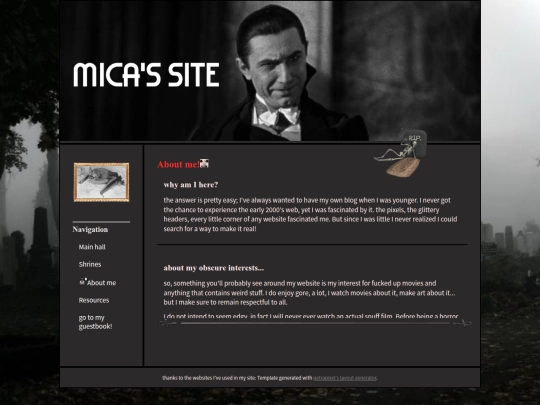Click the pixel icon after 'About me!' heading
The width and height of the screenshot is (540, 405).
pos(204,163)
